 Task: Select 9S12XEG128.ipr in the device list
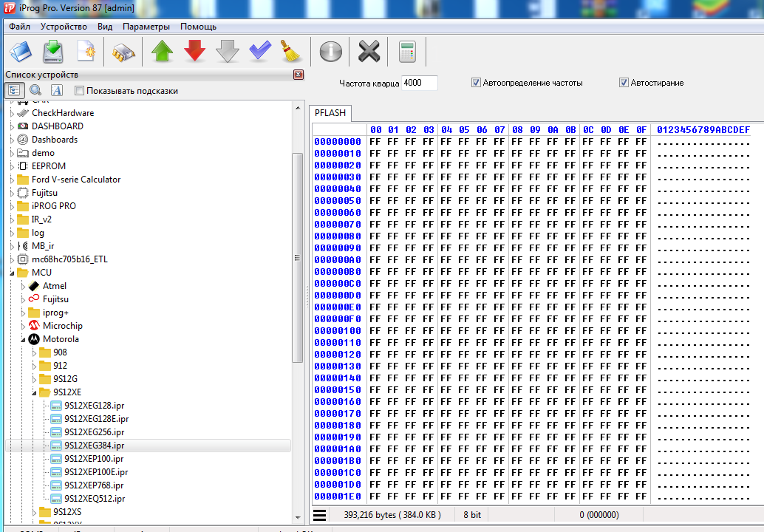point(94,406)
